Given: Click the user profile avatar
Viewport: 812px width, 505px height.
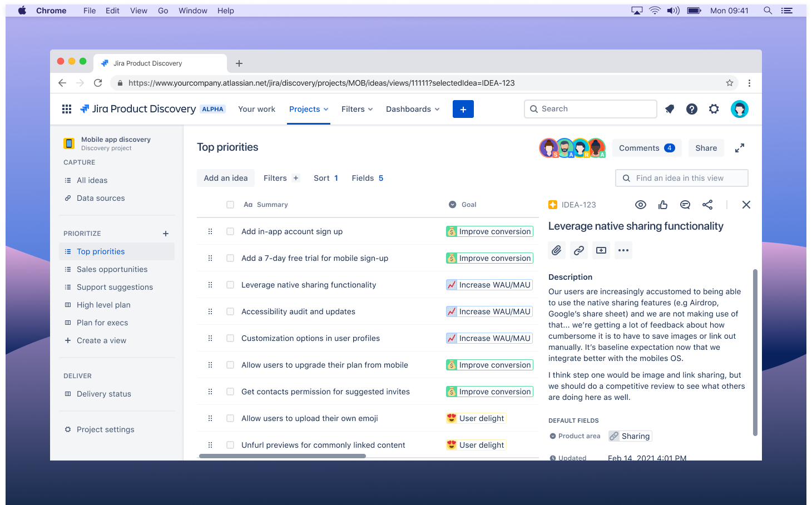Looking at the screenshot, I should pyautogui.click(x=740, y=109).
